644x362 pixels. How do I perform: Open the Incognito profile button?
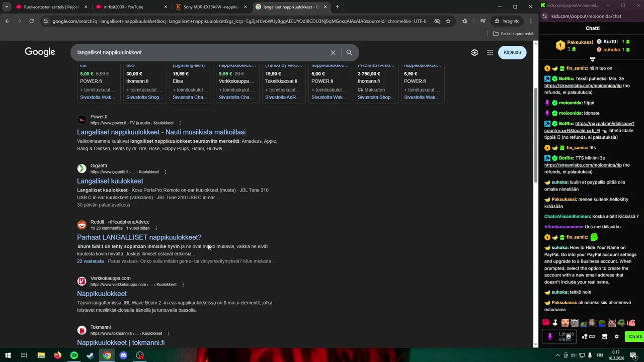point(507,21)
